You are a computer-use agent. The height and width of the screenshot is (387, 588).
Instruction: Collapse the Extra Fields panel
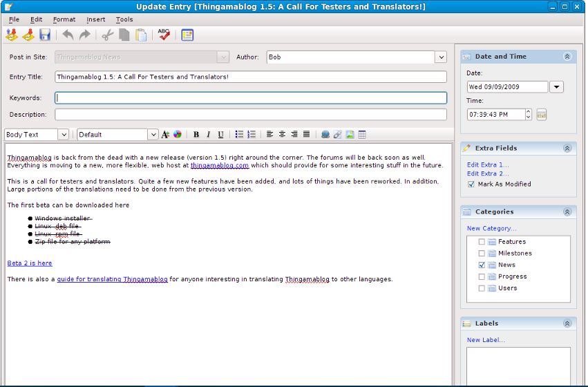tap(567, 148)
